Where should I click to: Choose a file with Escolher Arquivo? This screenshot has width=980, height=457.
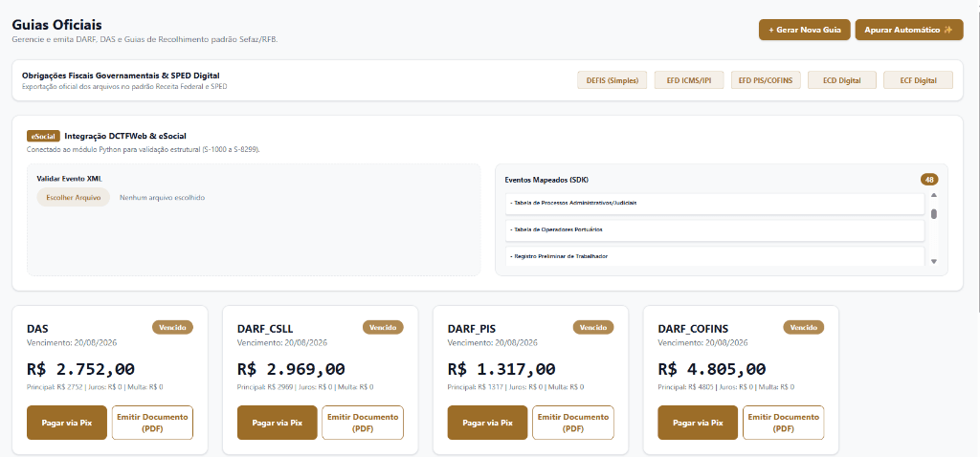pyautogui.click(x=73, y=197)
